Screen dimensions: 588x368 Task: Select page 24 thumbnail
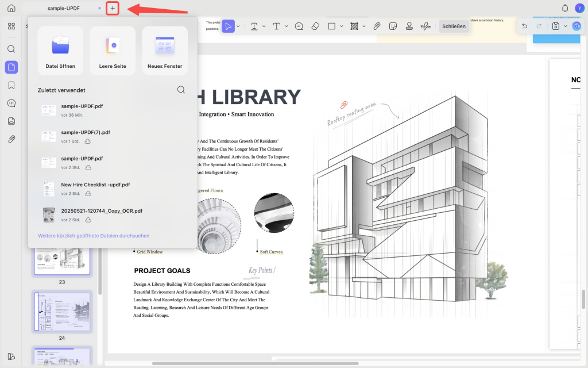point(62,312)
